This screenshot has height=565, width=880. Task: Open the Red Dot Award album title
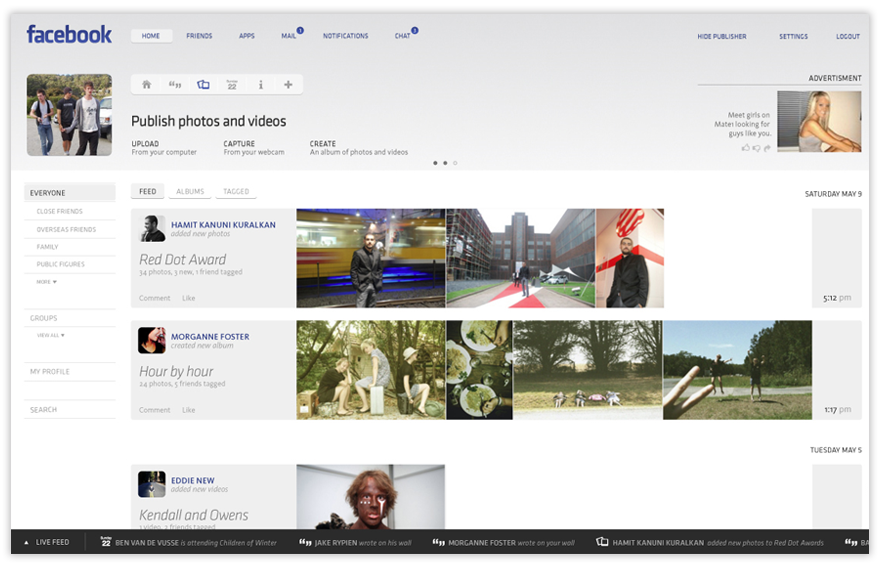tap(182, 259)
